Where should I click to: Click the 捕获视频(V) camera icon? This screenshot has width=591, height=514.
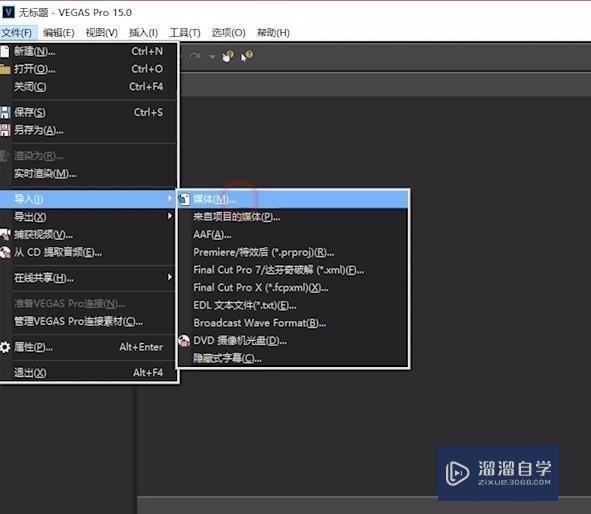coord(5,234)
